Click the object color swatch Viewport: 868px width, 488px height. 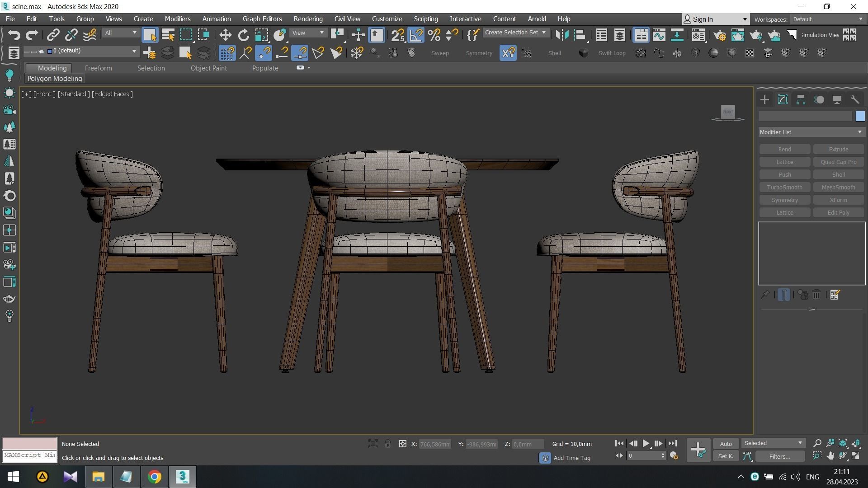coord(860,117)
